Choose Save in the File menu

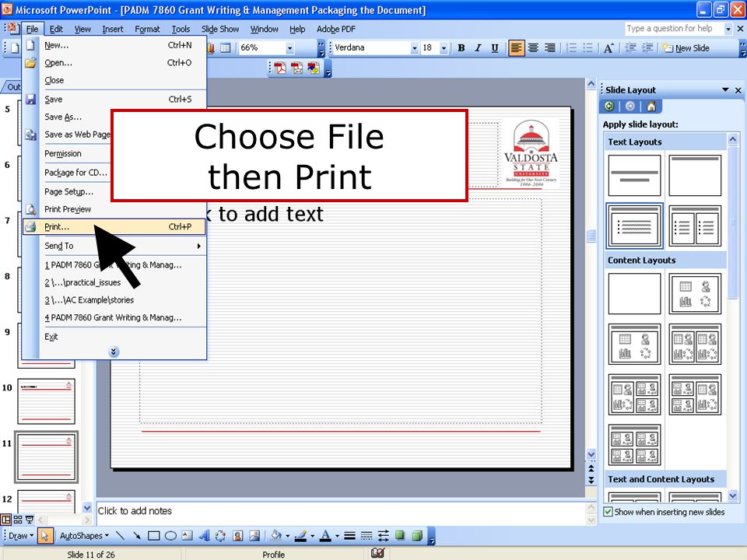click(x=114, y=99)
